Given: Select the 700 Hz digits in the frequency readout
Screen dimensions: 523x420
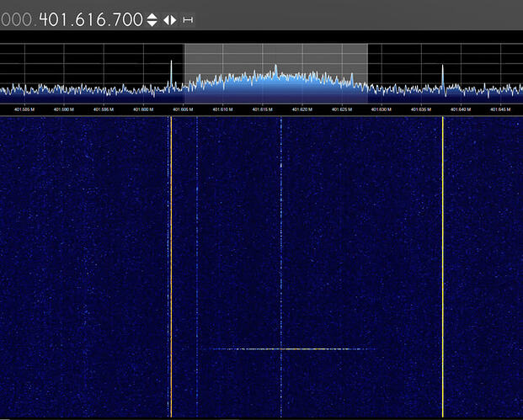Looking at the screenshot, I should coord(128,20).
